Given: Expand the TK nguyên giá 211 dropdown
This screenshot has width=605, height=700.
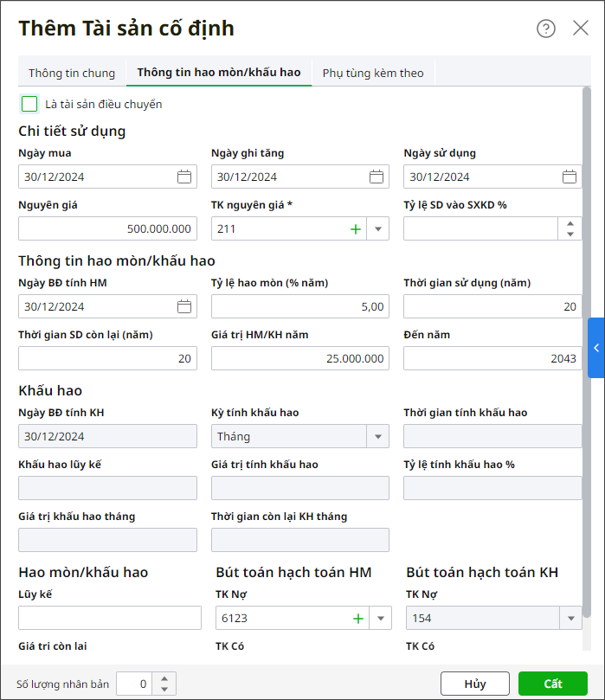Looking at the screenshot, I should tap(378, 228).
